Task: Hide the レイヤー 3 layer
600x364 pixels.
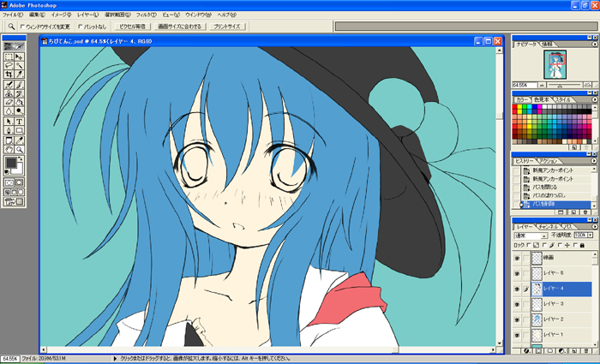Action: [517, 304]
